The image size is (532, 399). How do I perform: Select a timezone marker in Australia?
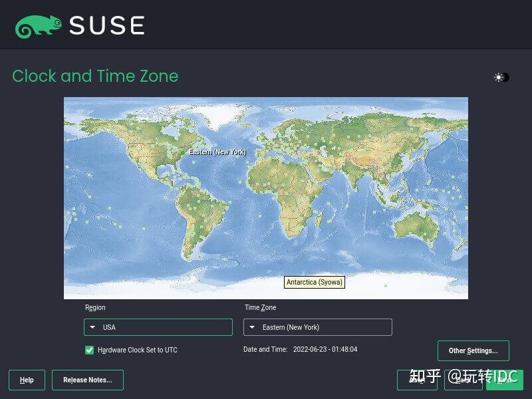[426, 233]
